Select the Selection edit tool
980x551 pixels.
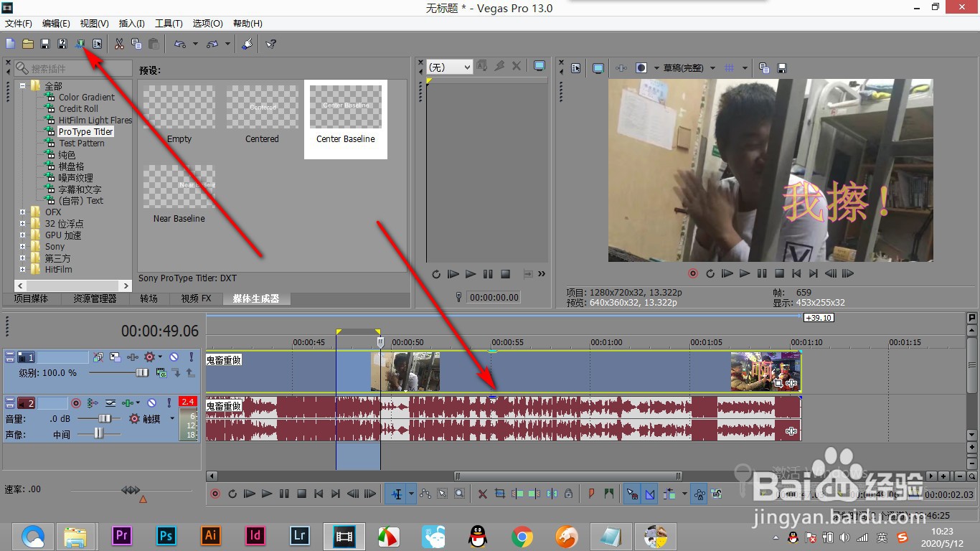[x=442, y=494]
